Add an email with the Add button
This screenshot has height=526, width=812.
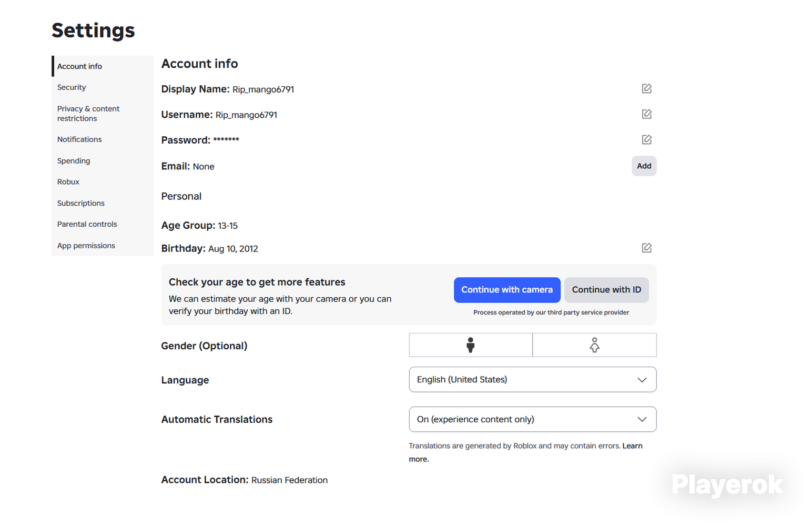coord(644,166)
